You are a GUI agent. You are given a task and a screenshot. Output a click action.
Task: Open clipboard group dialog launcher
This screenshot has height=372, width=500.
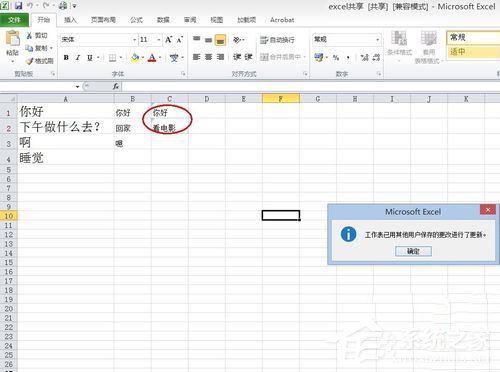pos(53,74)
